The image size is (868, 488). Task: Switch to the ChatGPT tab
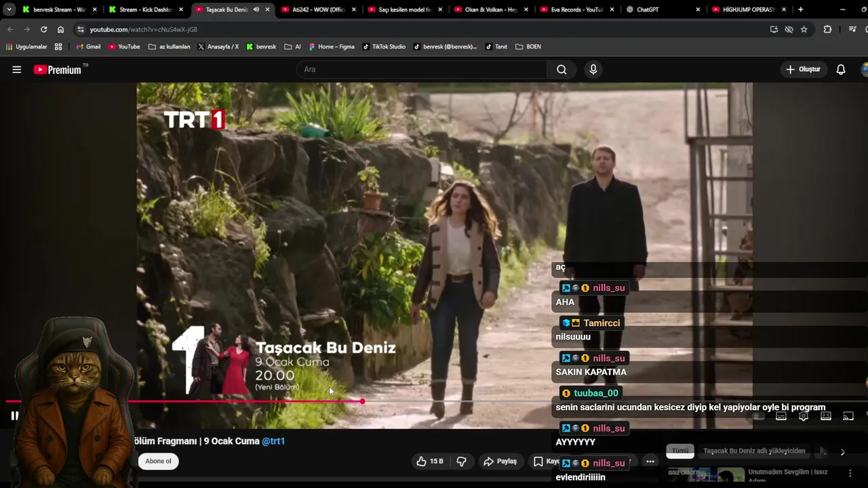click(663, 9)
